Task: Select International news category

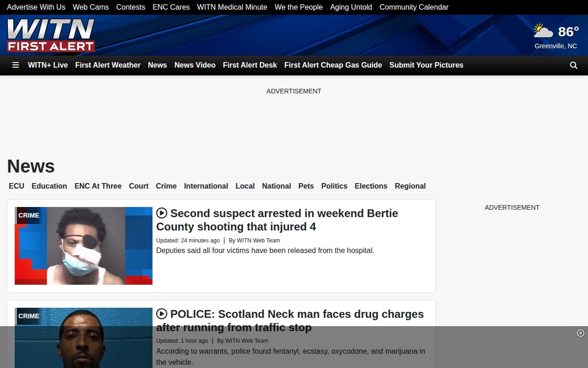Action: [206, 186]
